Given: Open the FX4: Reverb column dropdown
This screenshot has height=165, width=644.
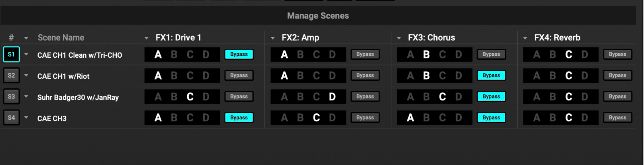Looking at the screenshot, I should 525,38.
